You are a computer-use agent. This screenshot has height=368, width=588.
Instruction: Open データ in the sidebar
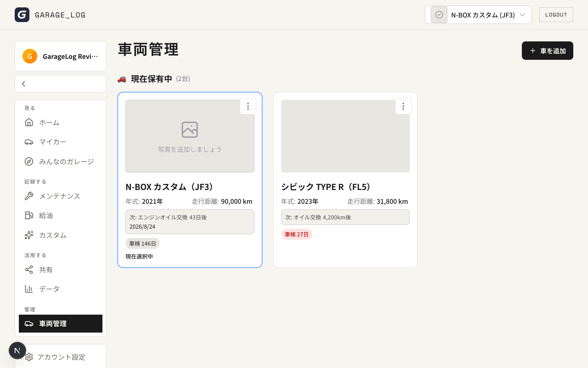[x=60, y=289]
